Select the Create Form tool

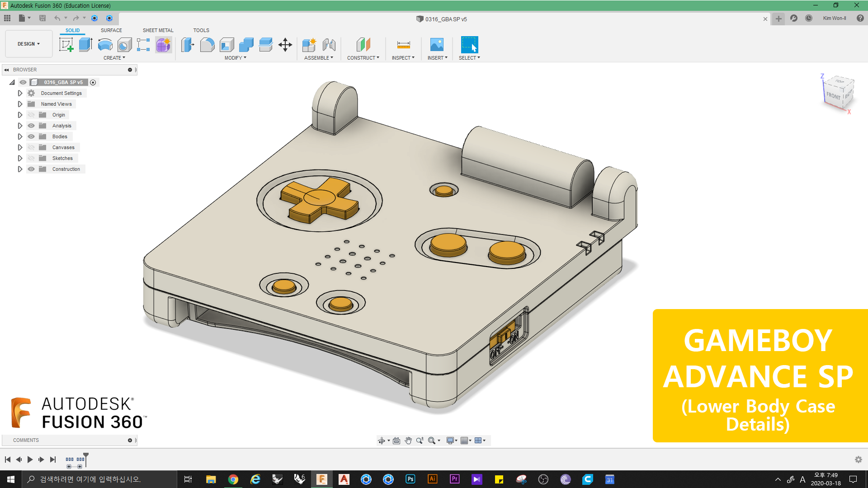tap(163, 45)
